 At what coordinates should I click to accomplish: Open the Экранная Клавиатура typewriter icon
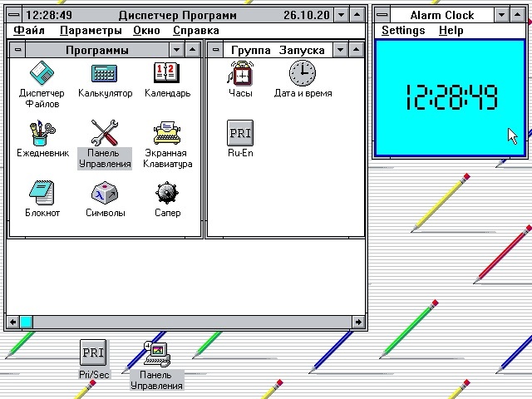pos(167,133)
